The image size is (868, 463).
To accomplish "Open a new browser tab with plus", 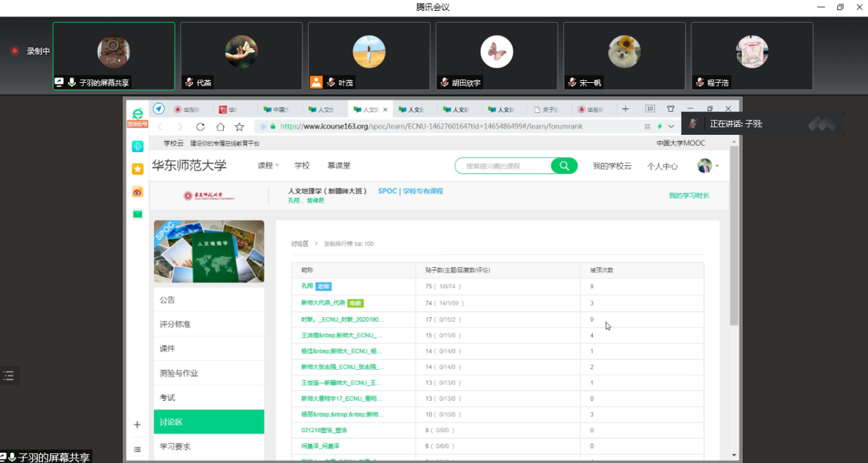I will click(x=625, y=109).
